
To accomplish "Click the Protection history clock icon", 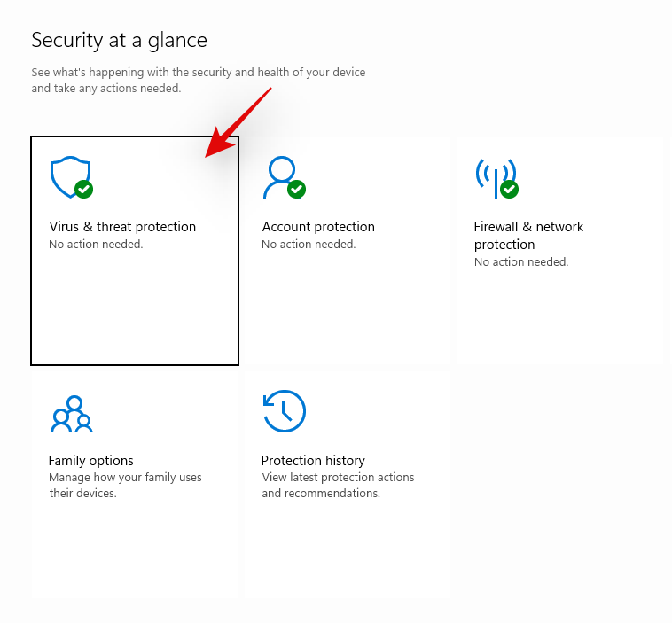I will 284,411.
